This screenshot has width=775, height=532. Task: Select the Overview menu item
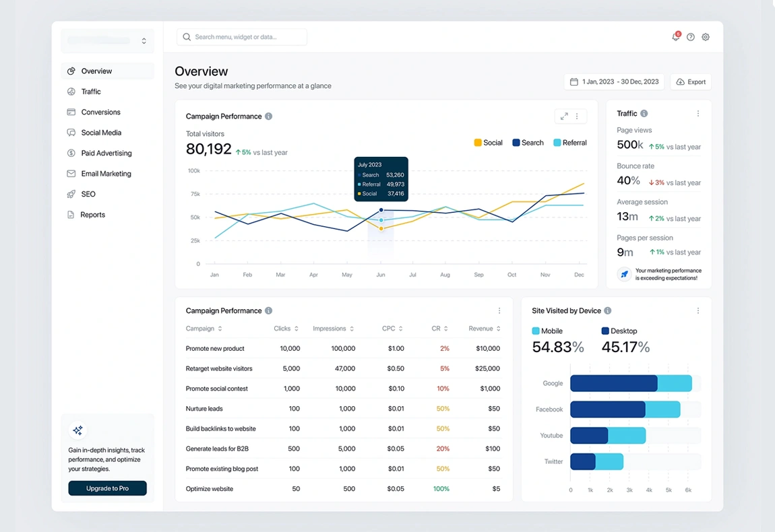point(97,70)
